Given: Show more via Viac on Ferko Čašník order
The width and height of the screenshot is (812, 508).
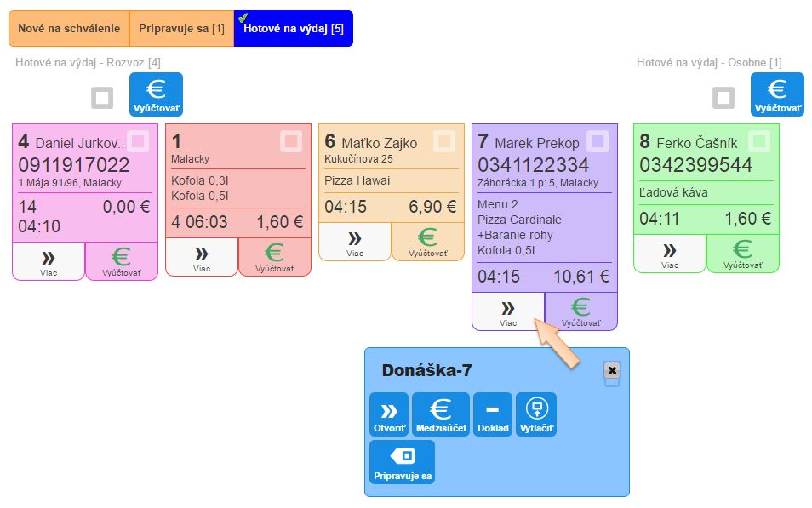Looking at the screenshot, I should pyautogui.click(x=670, y=254).
